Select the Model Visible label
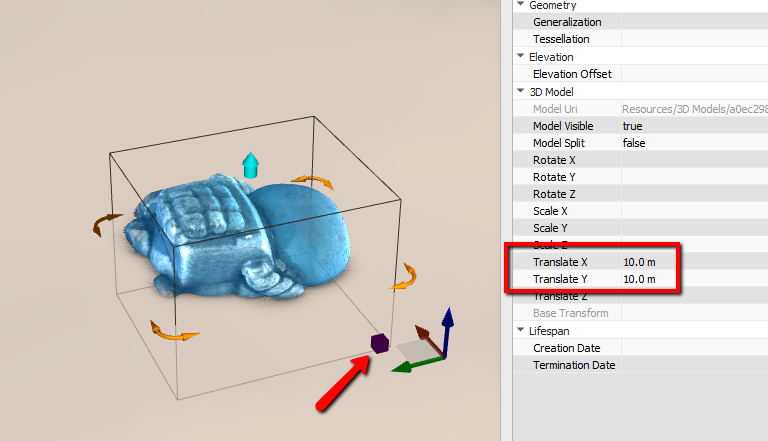 click(x=563, y=126)
